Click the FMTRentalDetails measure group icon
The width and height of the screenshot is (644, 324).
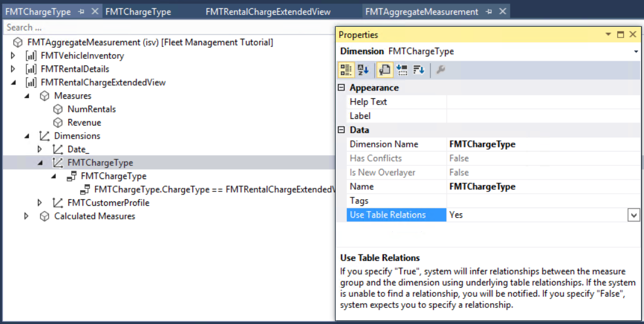tap(31, 69)
